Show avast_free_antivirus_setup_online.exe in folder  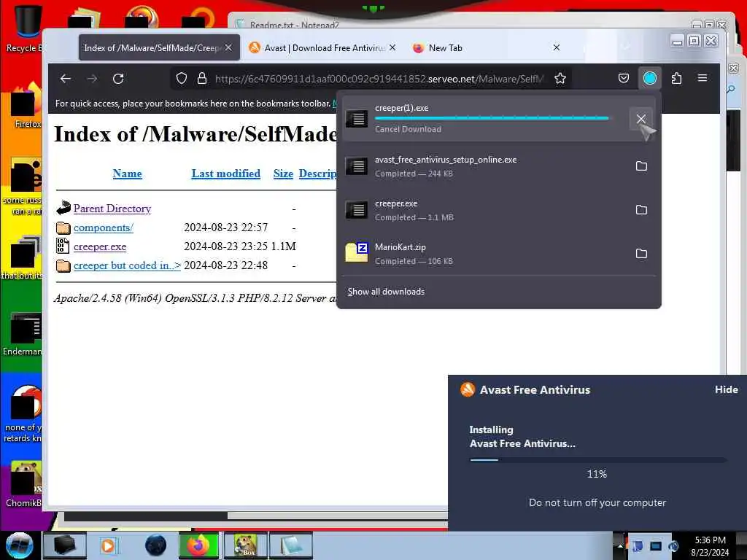coord(641,166)
